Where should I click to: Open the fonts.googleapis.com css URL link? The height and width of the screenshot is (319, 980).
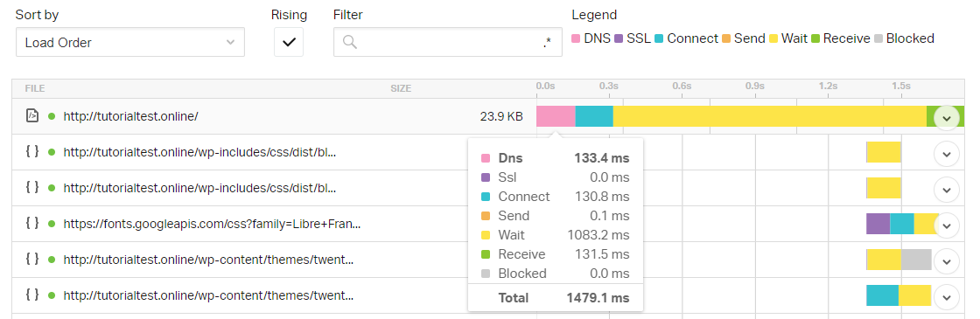[212, 224]
